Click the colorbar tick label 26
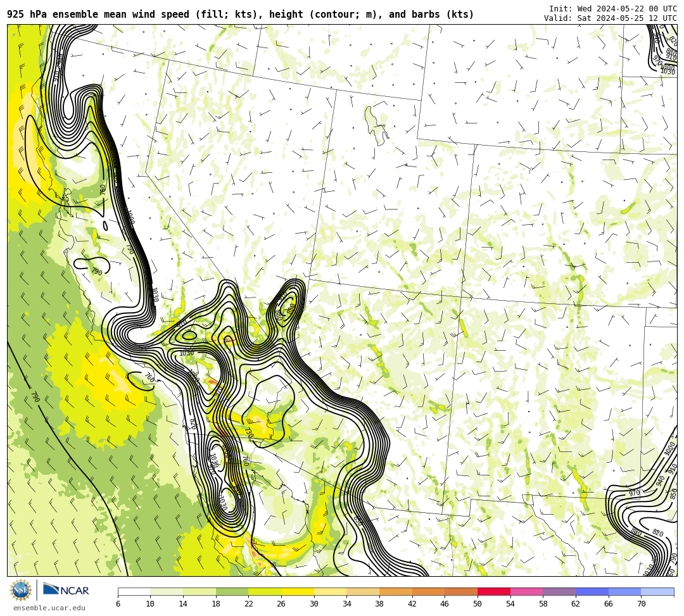The width and height of the screenshot is (684, 616). tap(281, 604)
